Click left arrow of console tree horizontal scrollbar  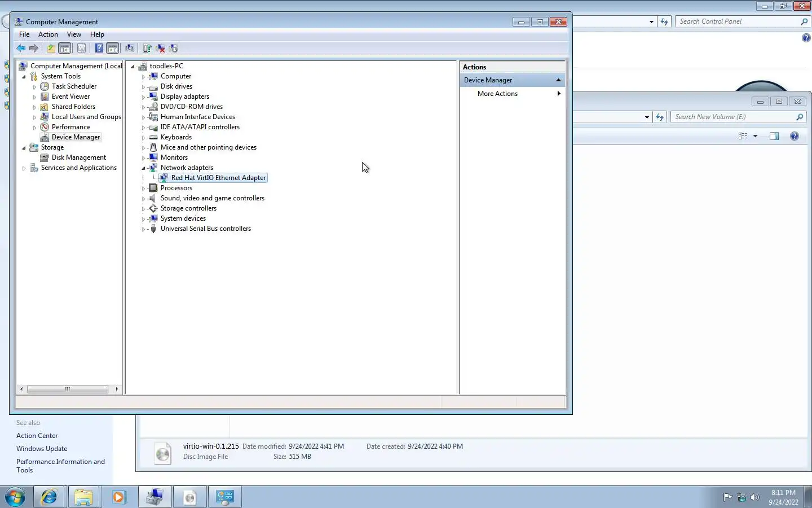tap(21, 389)
